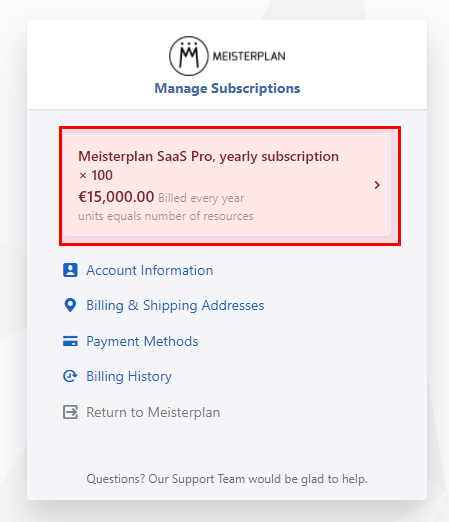Click the Meisterplan crown logo icon
The image size is (449, 522).
click(189, 56)
